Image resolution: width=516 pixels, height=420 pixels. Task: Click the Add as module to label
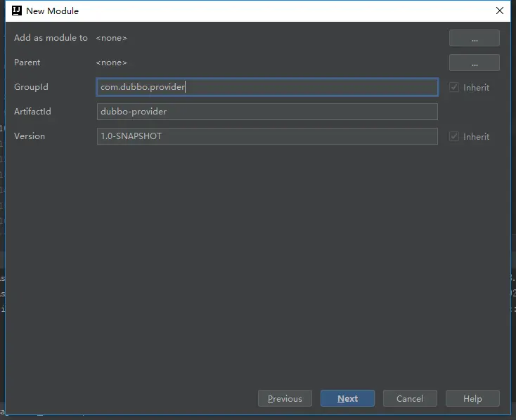click(51, 38)
